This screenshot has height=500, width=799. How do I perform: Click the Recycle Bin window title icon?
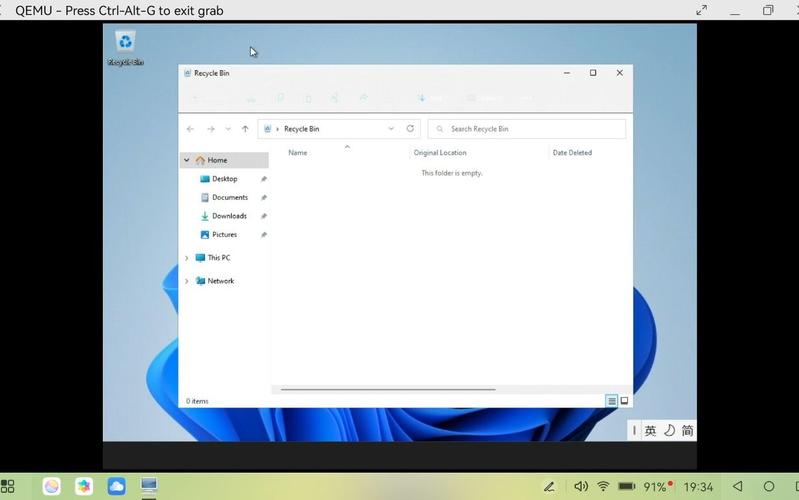[187, 73]
